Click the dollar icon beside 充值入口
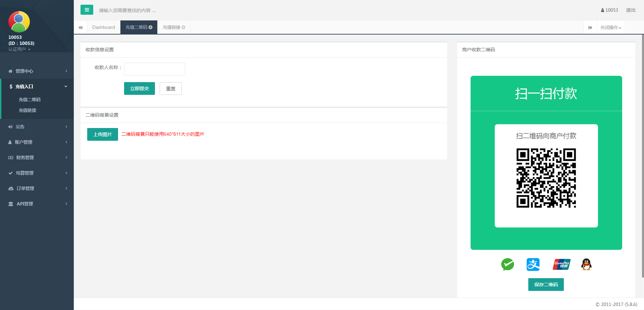 11,86
